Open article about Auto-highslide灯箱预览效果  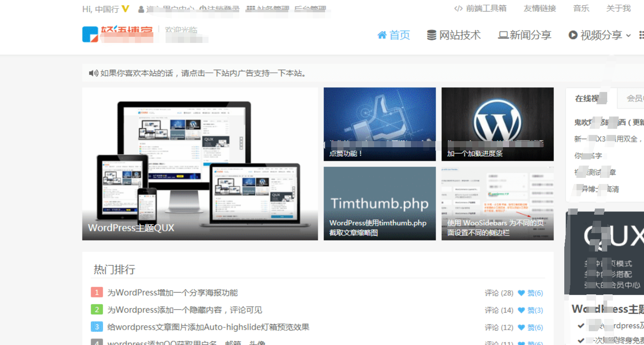click(208, 327)
